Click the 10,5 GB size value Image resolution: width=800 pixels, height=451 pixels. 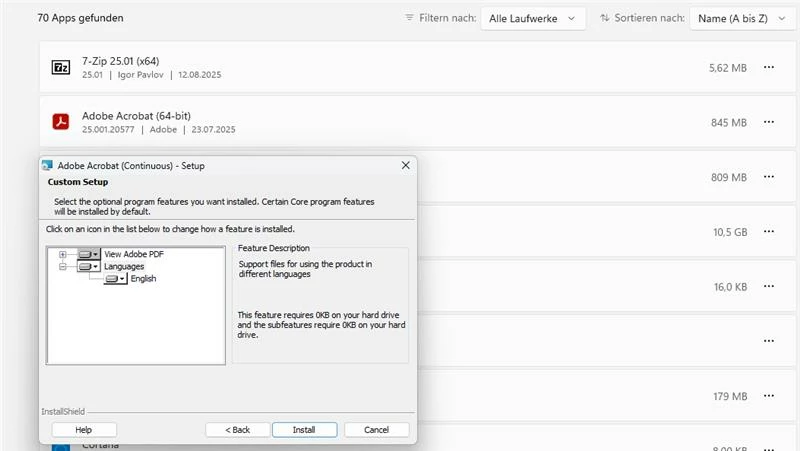pyautogui.click(x=730, y=232)
